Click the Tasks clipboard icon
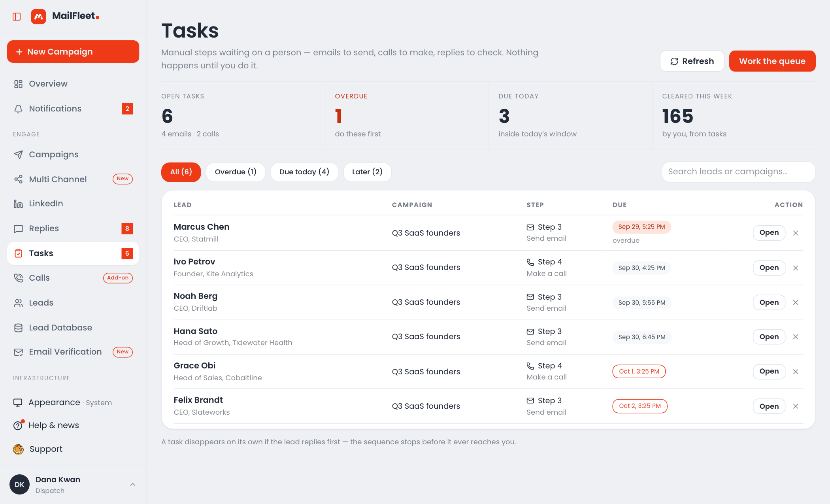The width and height of the screenshot is (830, 504). pyautogui.click(x=18, y=253)
